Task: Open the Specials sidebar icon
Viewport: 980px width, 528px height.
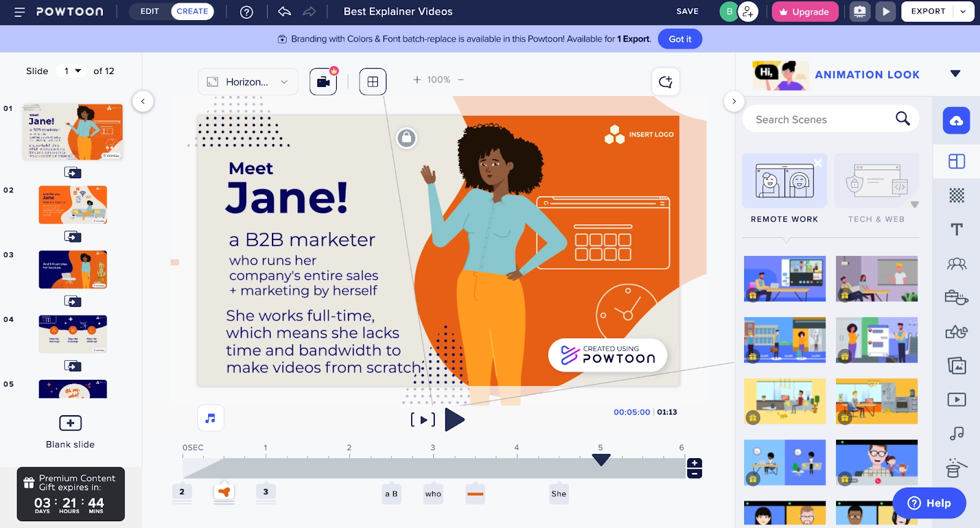Action: (957, 468)
